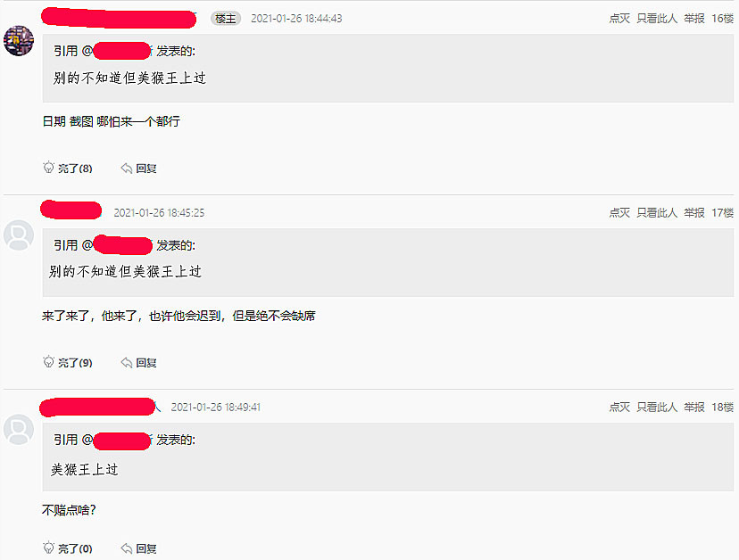Click the lightbulb icon on floor 16 post
The width and height of the screenshot is (739, 560).
coord(48,168)
